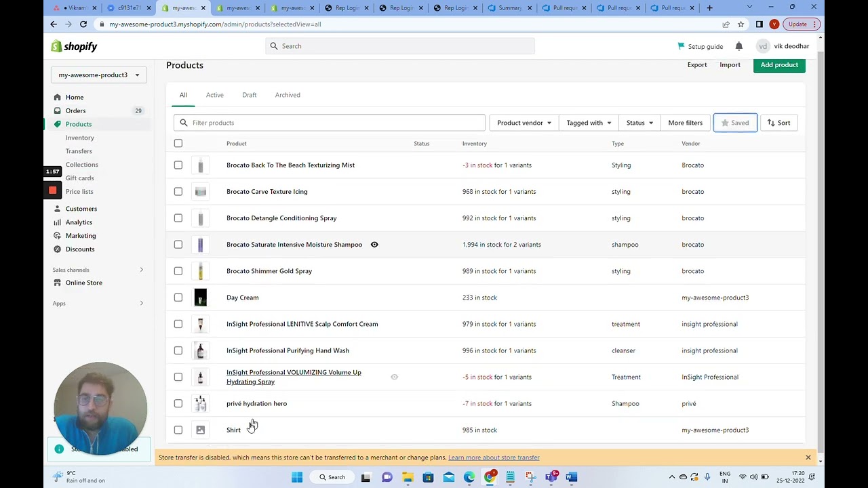Click the Shopify logo
Image resolution: width=868 pixels, height=488 pixels.
point(74,46)
